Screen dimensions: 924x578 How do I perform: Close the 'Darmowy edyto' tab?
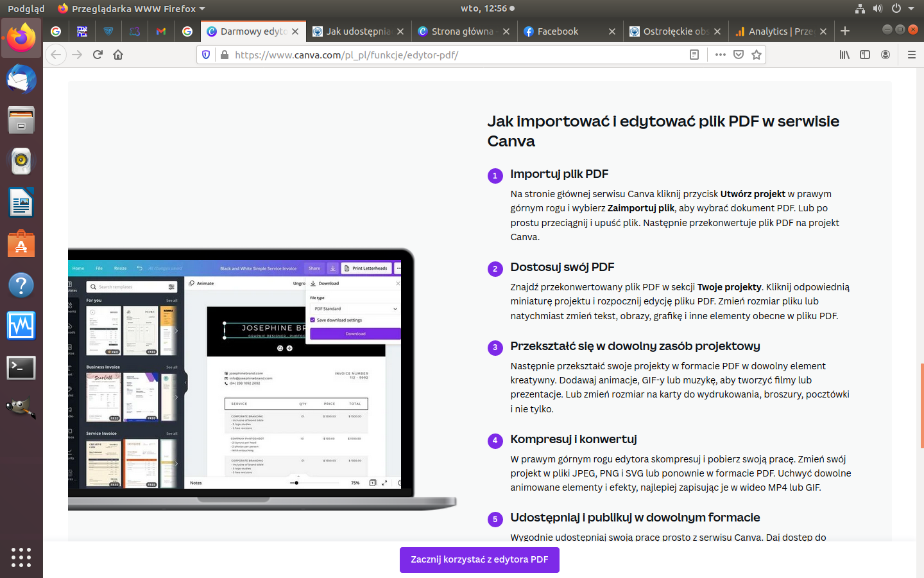click(x=295, y=31)
